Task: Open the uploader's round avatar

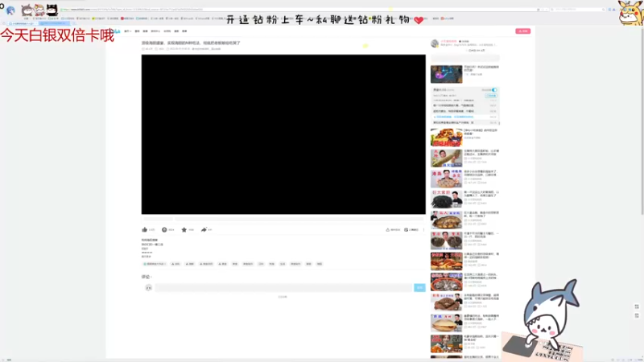Action: 435,43
